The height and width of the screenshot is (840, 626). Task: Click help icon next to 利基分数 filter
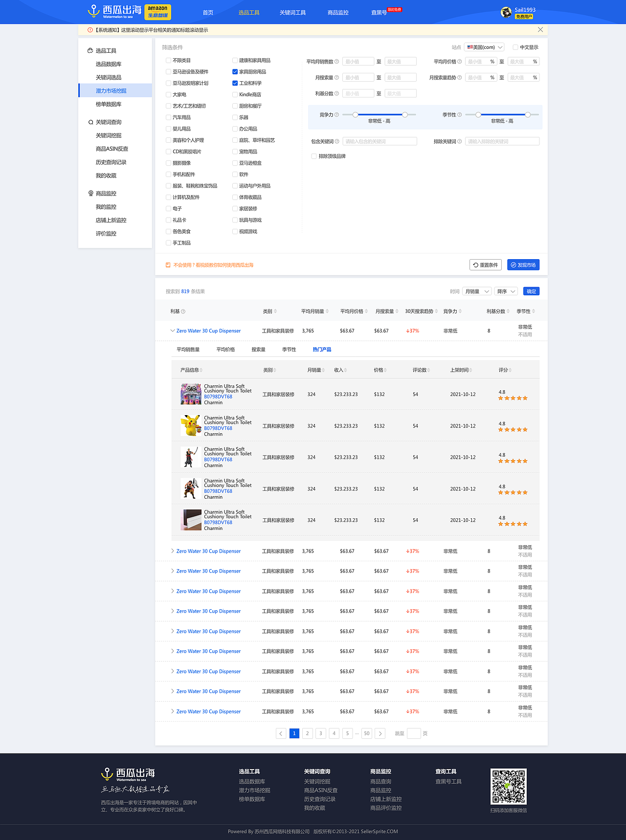click(x=336, y=93)
